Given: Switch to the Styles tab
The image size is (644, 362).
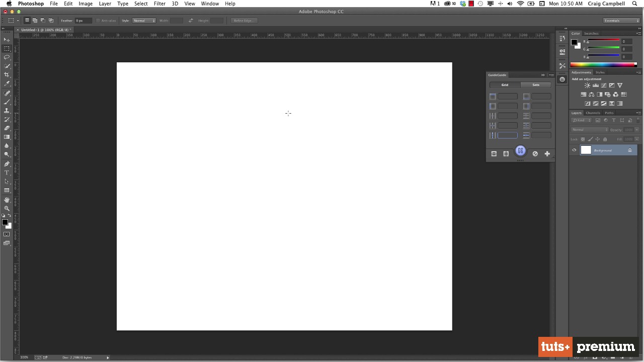Looking at the screenshot, I should click(x=600, y=72).
